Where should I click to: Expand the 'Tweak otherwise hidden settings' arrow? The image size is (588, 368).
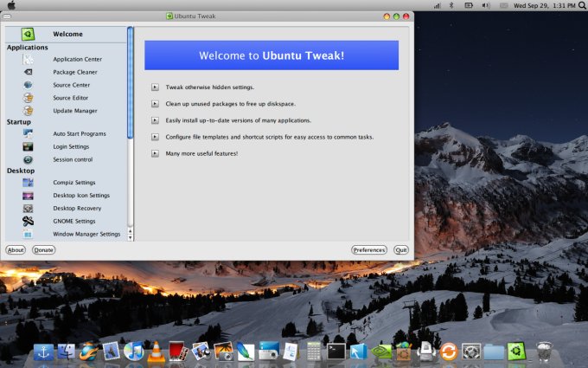(155, 87)
